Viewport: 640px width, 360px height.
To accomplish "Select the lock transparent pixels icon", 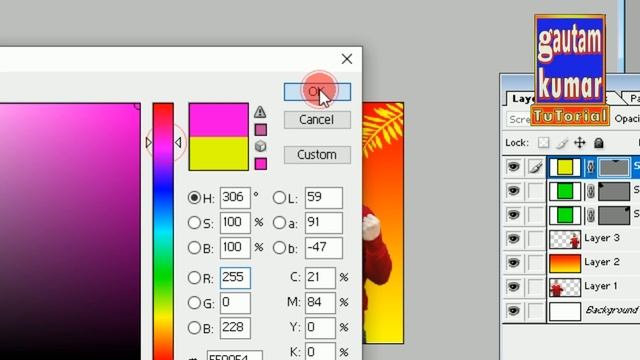I will [x=543, y=143].
